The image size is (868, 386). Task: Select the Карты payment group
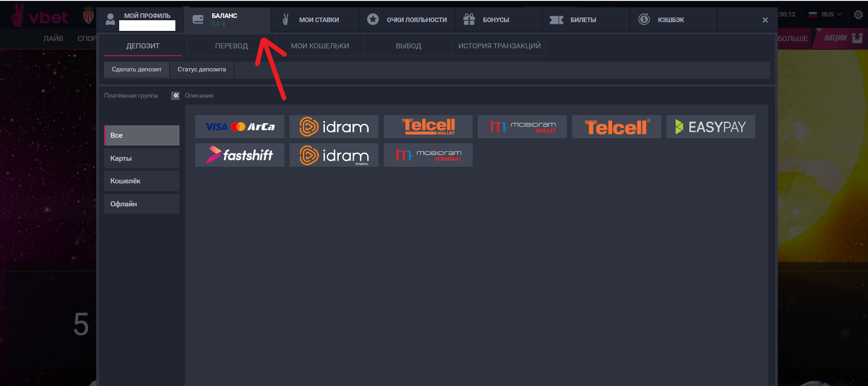point(142,158)
